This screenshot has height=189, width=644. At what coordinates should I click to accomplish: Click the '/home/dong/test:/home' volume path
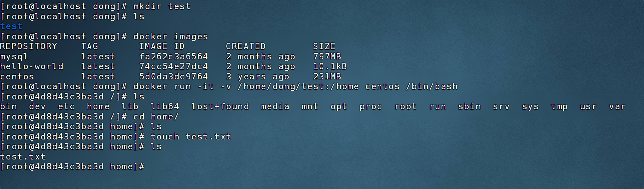pyautogui.click(x=298, y=86)
